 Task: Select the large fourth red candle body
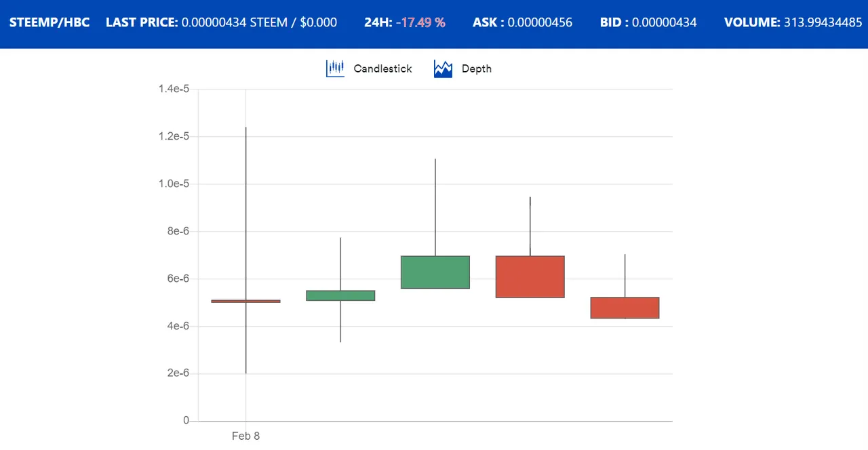pyautogui.click(x=530, y=277)
